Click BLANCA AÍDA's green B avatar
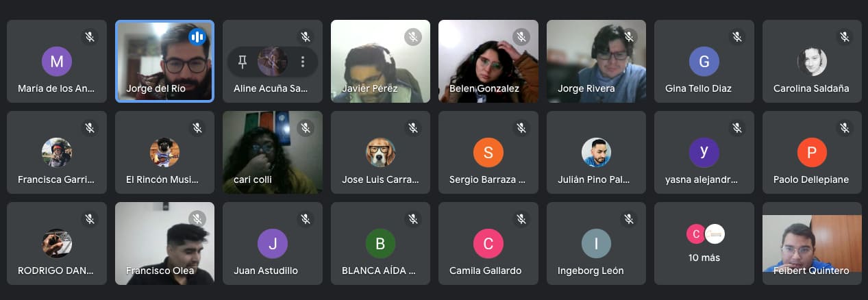 380,244
